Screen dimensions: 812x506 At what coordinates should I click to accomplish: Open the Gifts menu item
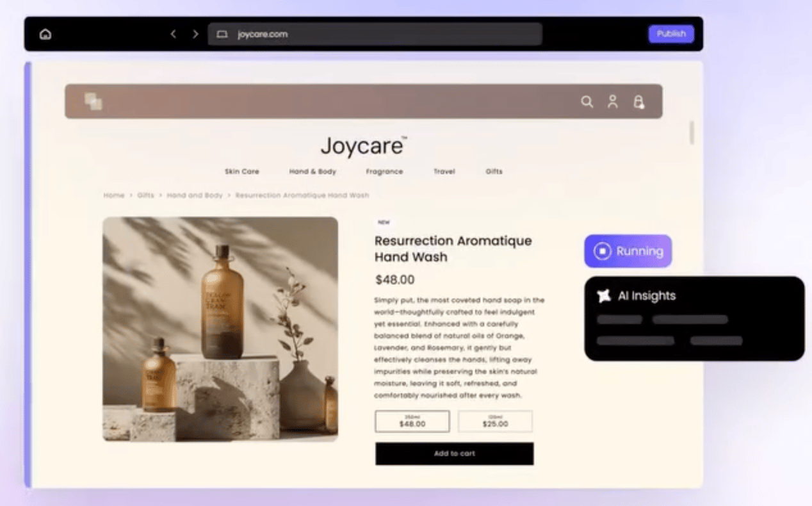494,172
